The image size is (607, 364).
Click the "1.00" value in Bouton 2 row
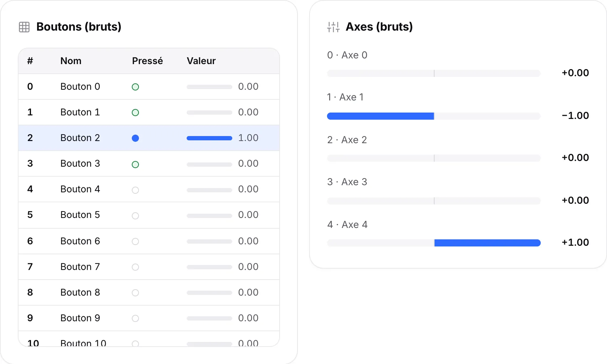(x=248, y=138)
